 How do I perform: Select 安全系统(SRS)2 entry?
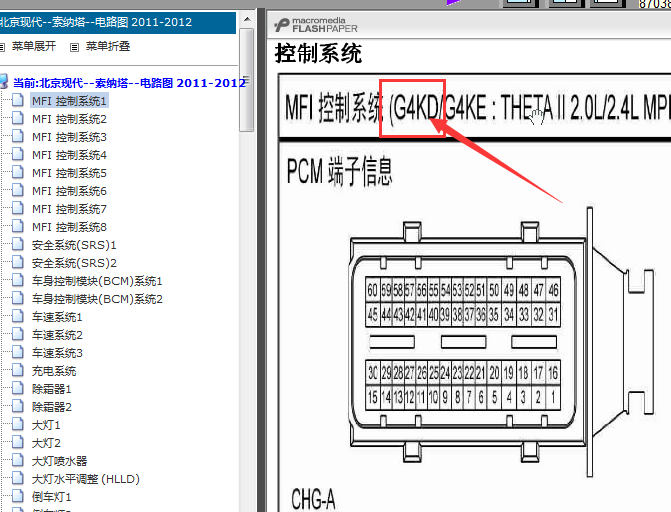[74, 263]
